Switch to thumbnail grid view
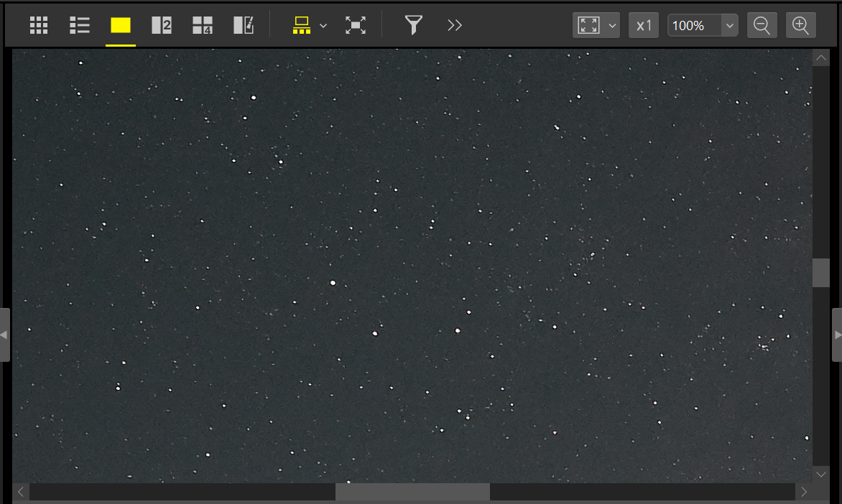The width and height of the screenshot is (842, 504). pyautogui.click(x=39, y=26)
